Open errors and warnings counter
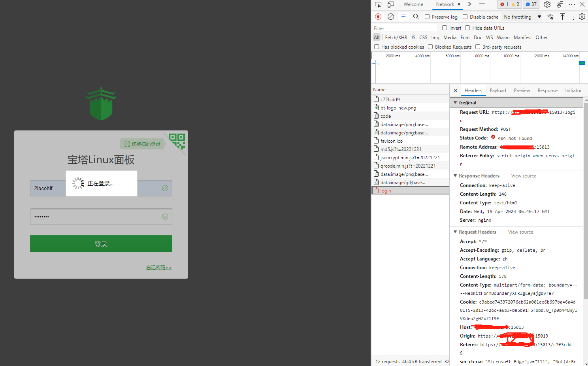 point(510,4)
